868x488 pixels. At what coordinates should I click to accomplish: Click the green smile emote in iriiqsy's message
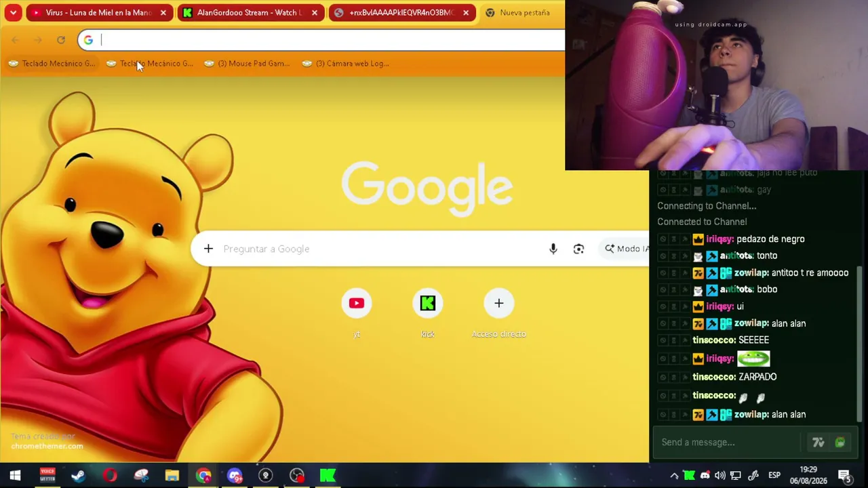coord(753,359)
